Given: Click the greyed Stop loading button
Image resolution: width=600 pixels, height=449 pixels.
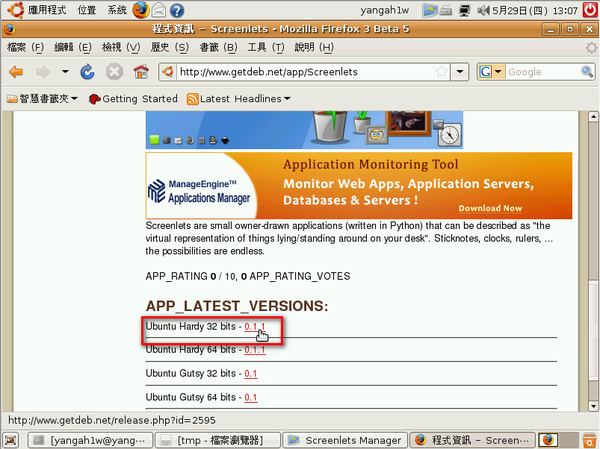Looking at the screenshot, I should 114,72.
